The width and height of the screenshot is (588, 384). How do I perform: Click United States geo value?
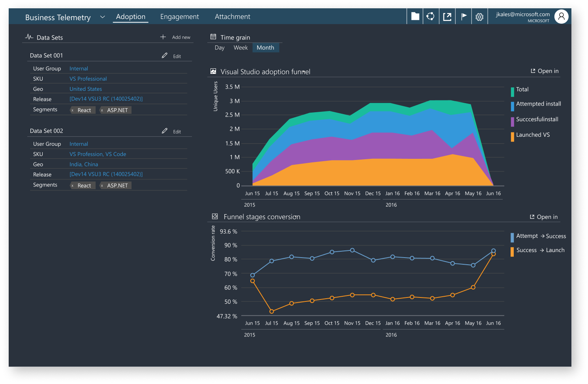(x=86, y=89)
